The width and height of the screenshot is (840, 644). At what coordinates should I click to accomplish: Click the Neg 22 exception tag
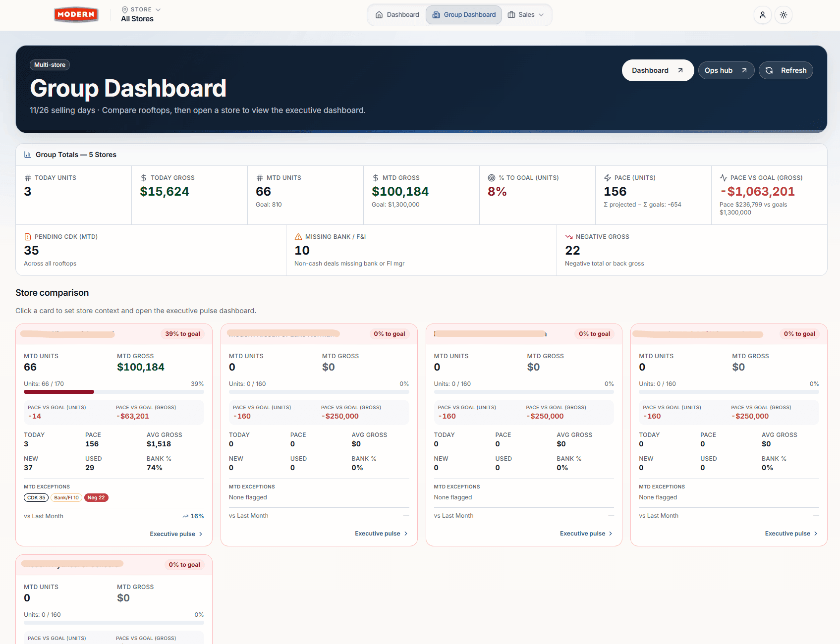96,498
